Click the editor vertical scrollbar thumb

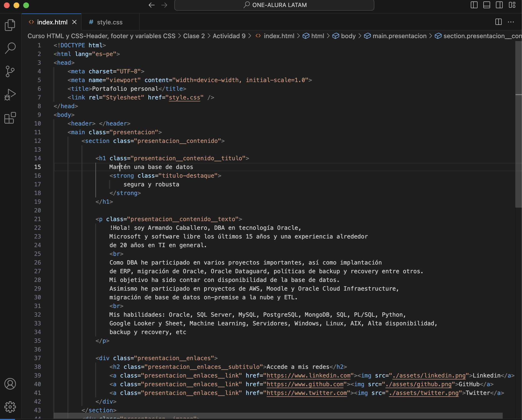click(x=518, y=124)
